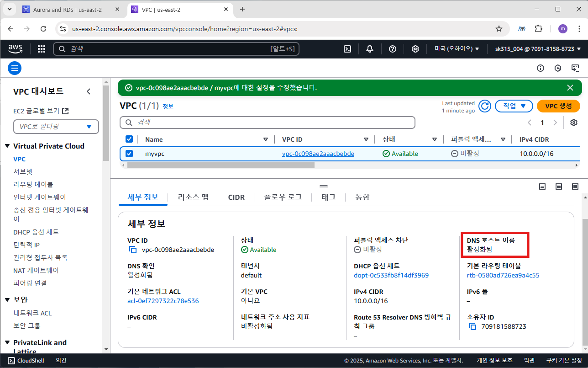Go to next page in VPC table
The image size is (588, 368).
pyautogui.click(x=555, y=123)
